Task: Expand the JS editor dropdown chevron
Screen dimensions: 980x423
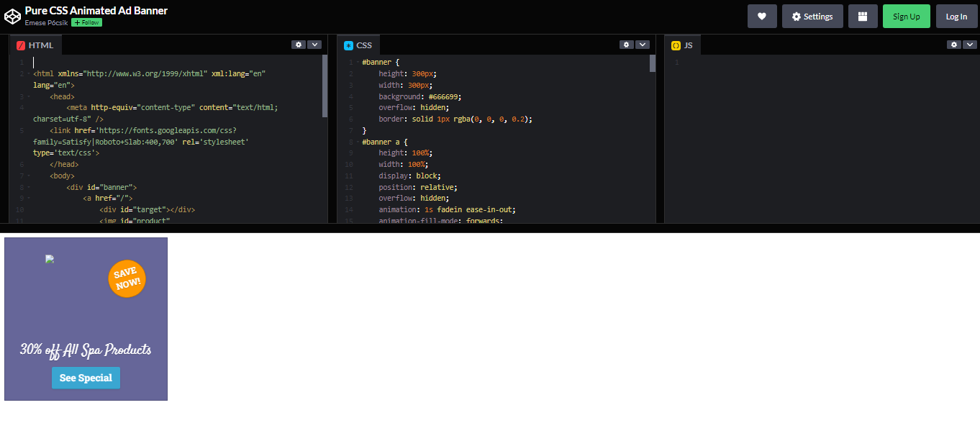Action: click(969, 45)
